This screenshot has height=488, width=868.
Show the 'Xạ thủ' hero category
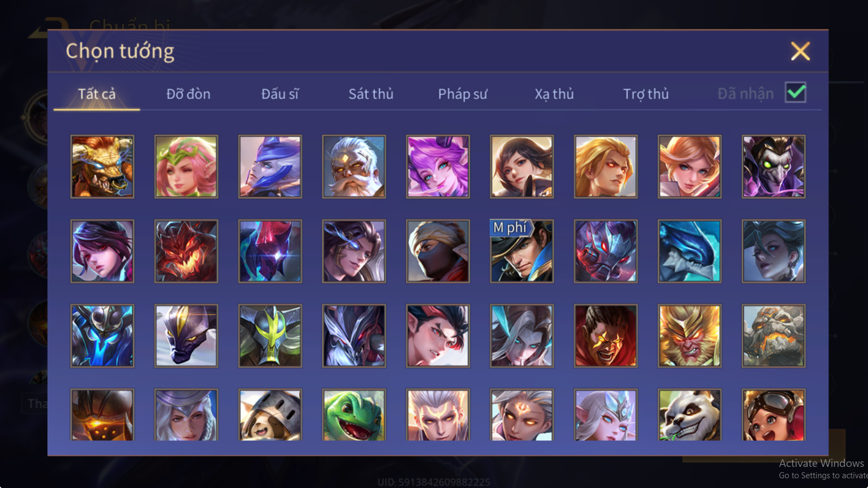(554, 94)
